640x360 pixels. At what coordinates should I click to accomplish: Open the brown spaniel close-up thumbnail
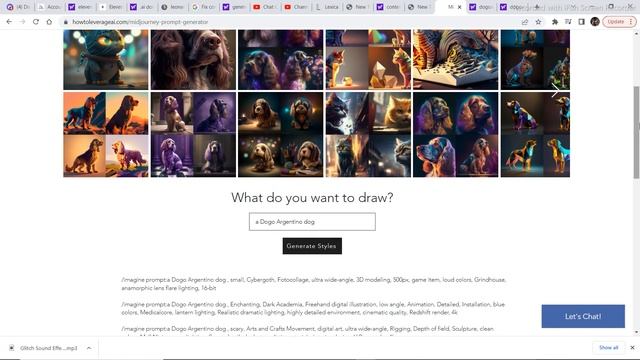click(193, 59)
